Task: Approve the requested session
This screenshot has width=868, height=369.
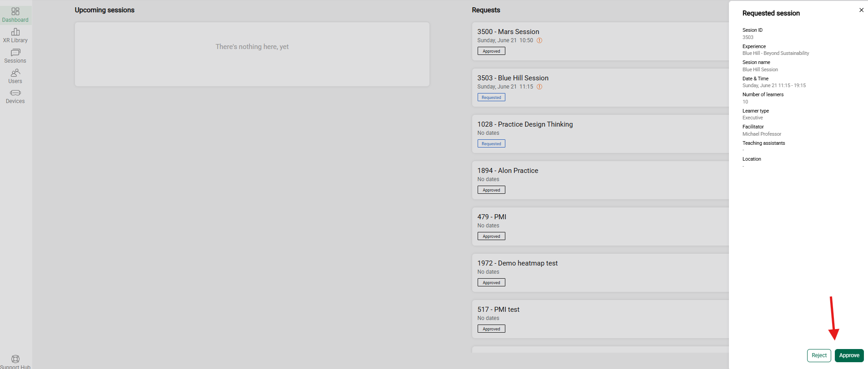Action: 849,355
